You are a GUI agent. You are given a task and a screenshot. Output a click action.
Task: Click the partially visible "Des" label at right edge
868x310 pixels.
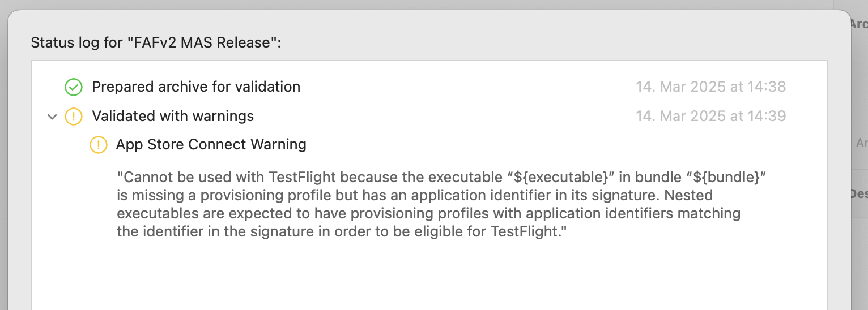click(x=858, y=194)
